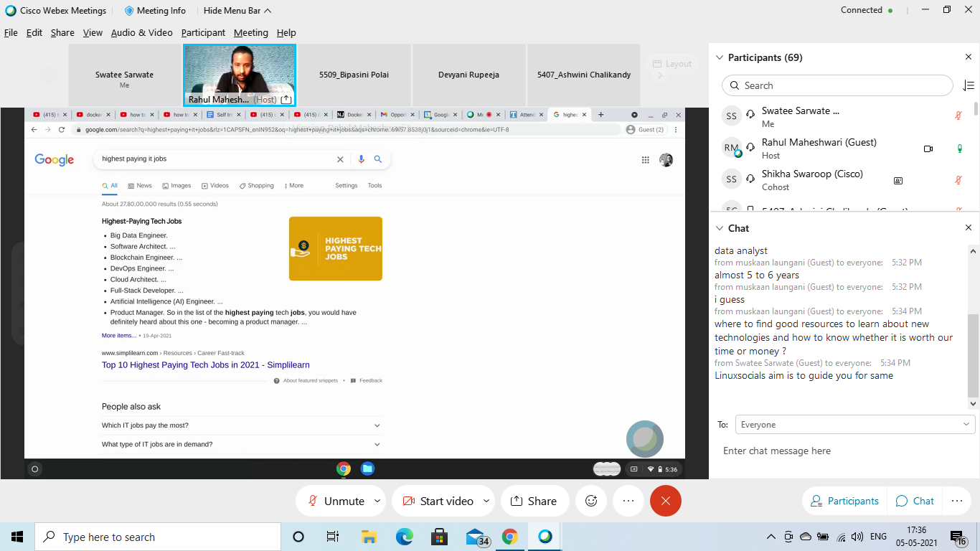
Task: Expand the Start video dropdown
Action: click(x=486, y=501)
